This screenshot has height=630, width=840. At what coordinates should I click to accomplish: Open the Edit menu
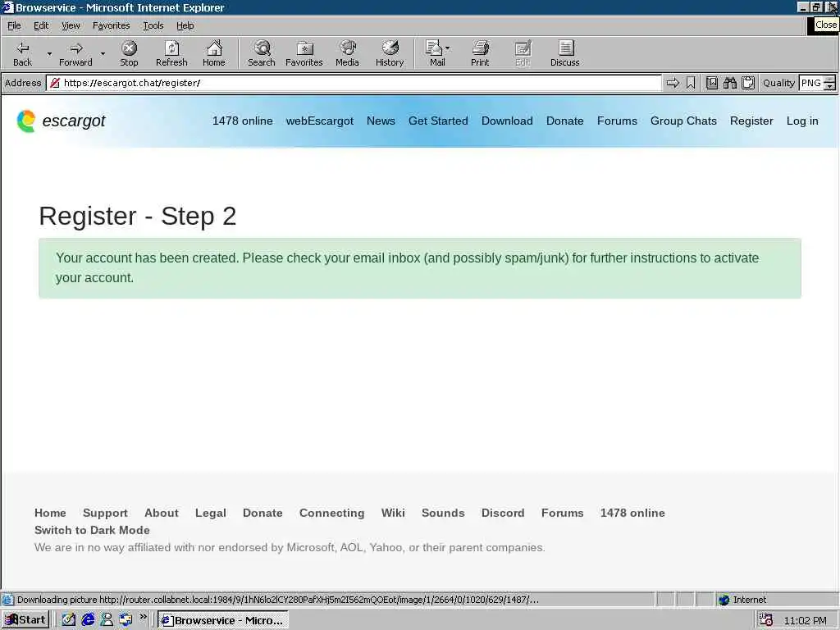pyautogui.click(x=41, y=25)
